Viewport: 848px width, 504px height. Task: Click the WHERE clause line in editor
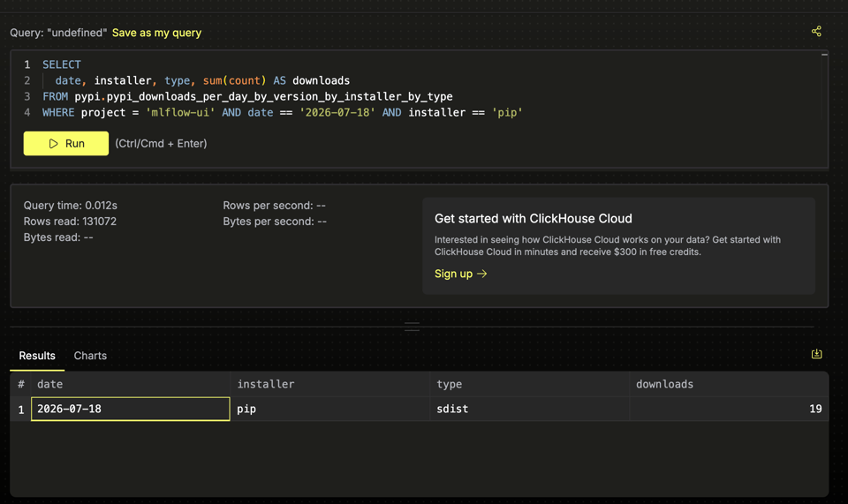tap(283, 112)
